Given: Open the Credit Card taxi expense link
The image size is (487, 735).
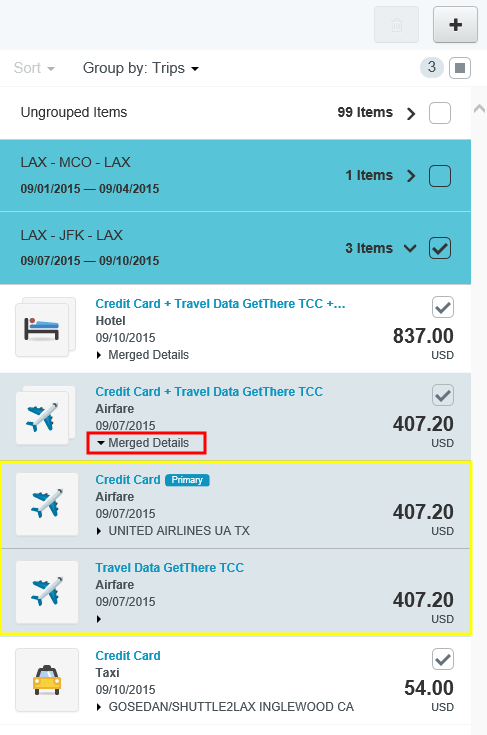Looking at the screenshot, I should [128, 656].
